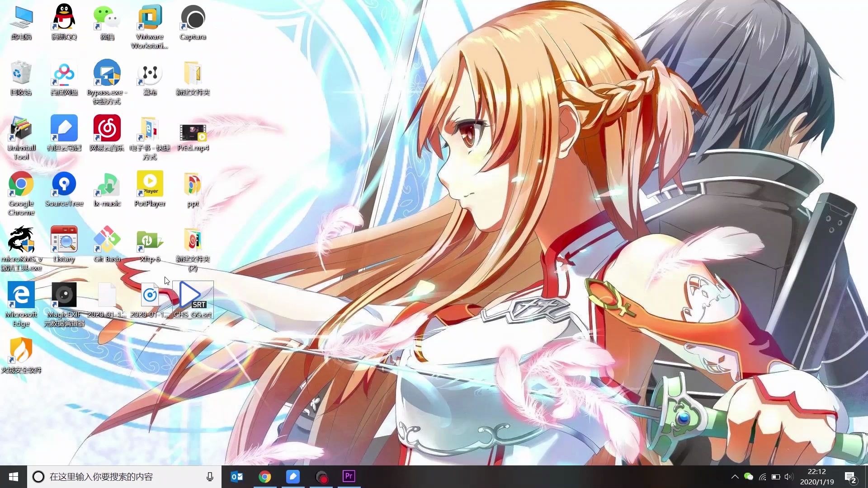Select the PrEd.mp4 video file
The width and height of the screenshot is (868, 488).
click(193, 132)
